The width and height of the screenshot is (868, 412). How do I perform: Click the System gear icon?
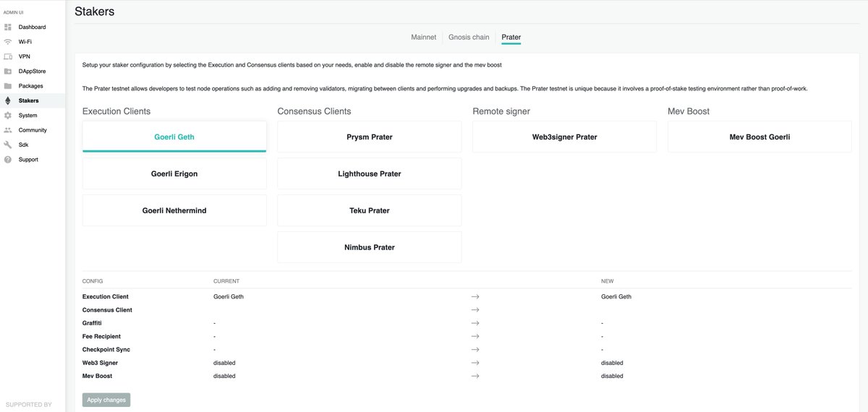pos(8,116)
